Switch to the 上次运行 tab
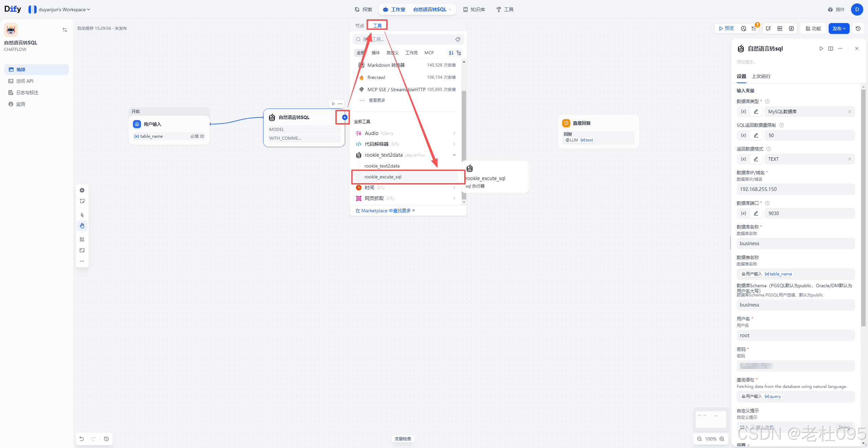Image resolution: width=868 pixels, height=448 pixels. click(761, 76)
